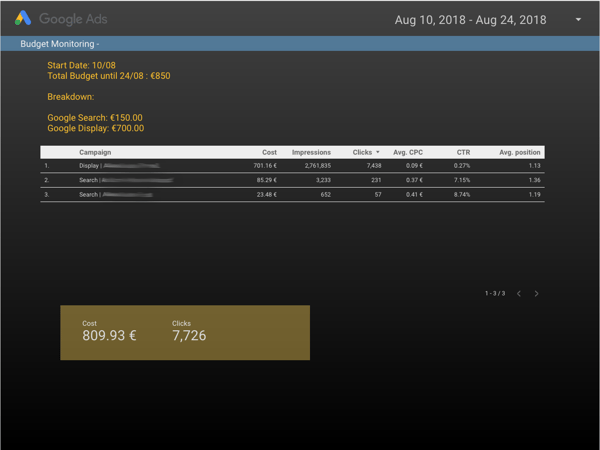
Task: Click the total Clicks scorecard 7,726
Action: coord(189,331)
